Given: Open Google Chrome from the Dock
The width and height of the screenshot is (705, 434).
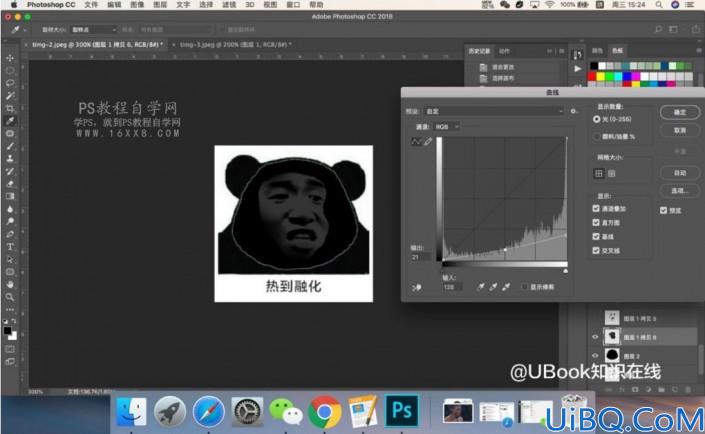Looking at the screenshot, I should point(324,412).
